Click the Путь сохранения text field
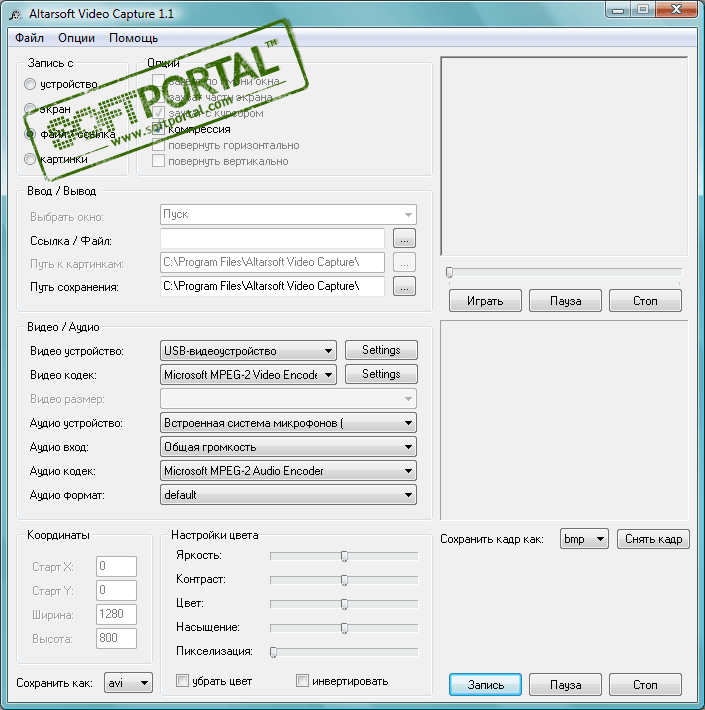Screen dimensions: 705x710 click(x=272, y=286)
